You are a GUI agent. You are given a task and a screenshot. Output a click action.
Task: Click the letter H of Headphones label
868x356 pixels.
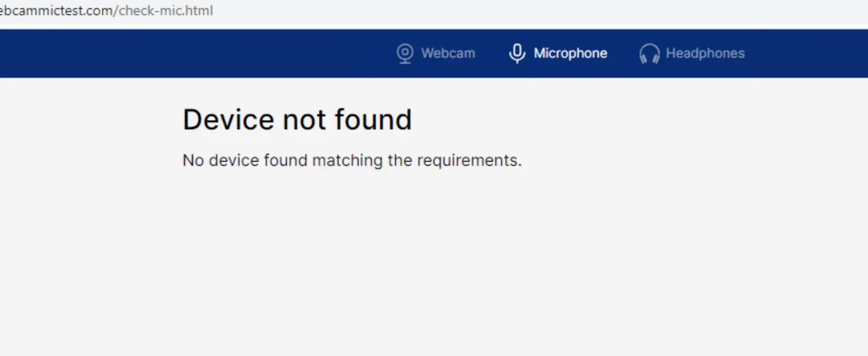670,53
